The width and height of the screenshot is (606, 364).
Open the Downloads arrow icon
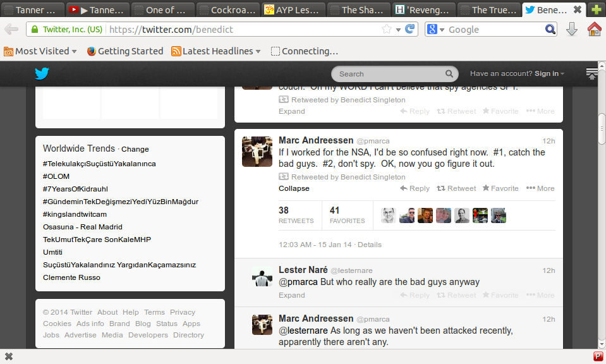click(x=572, y=29)
